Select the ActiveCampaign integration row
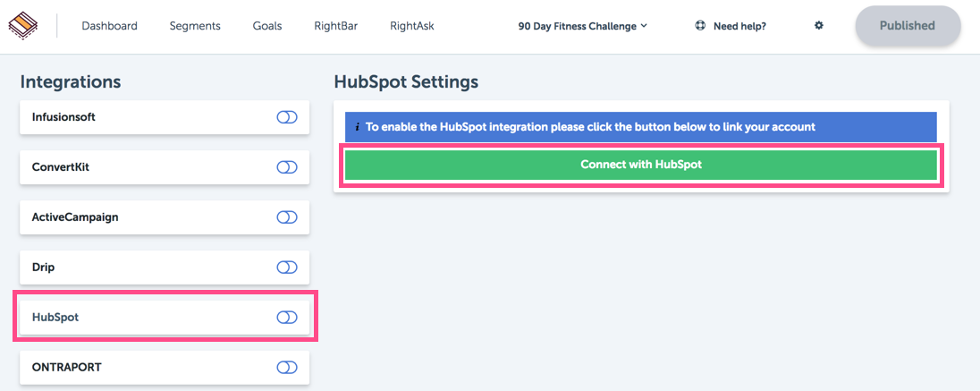The image size is (980, 391). 165,217
